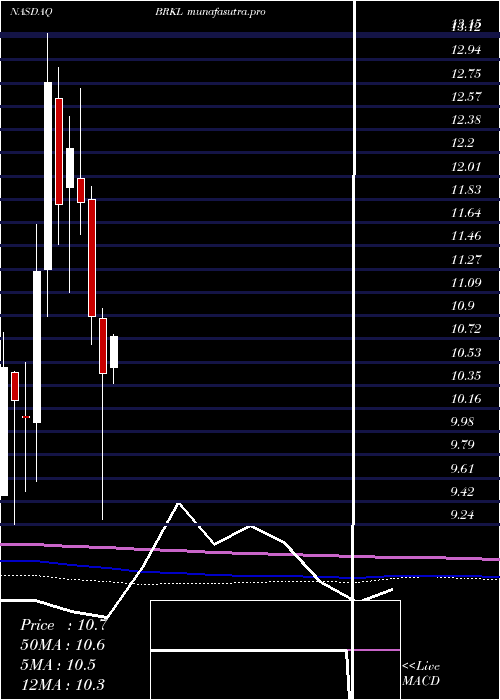The height and width of the screenshot is (700, 500).
Task: Select the 12.57 price axis label
Action: [x=466, y=96]
